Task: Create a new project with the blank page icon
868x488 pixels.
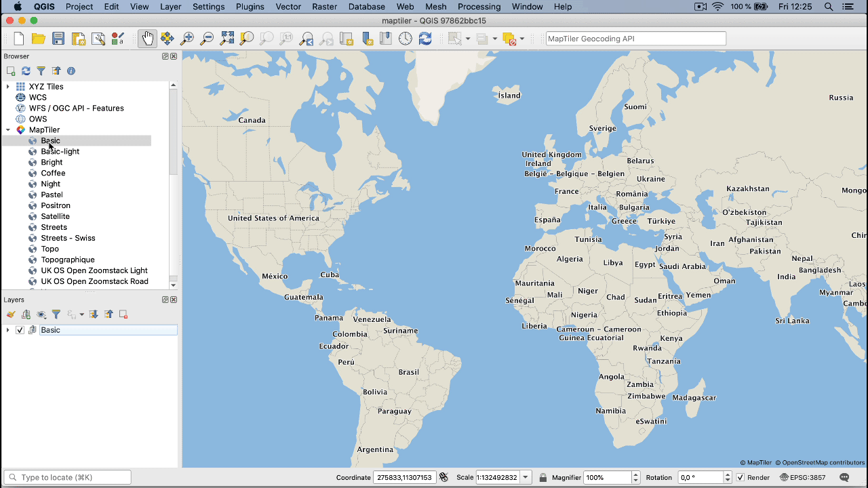Action: (19, 39)
